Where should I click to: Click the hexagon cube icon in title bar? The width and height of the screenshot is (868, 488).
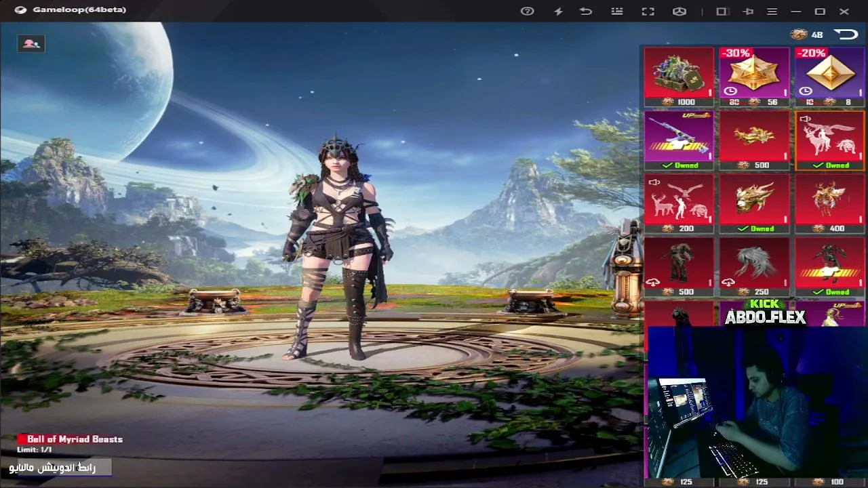679,11
